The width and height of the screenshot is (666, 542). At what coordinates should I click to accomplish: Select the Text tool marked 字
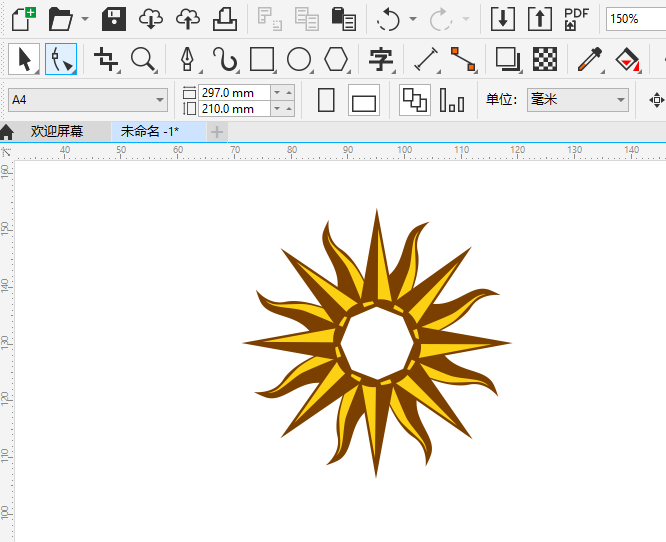381,59
